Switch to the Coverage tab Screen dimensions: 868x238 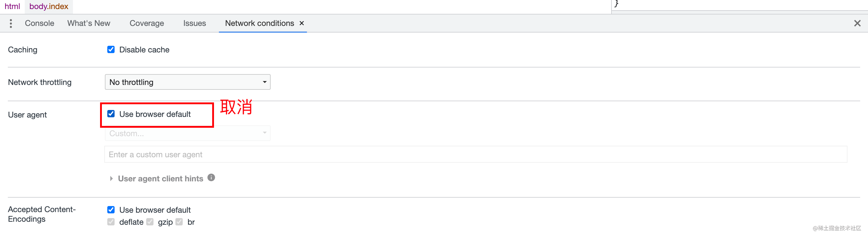click(x=146, y=23)
